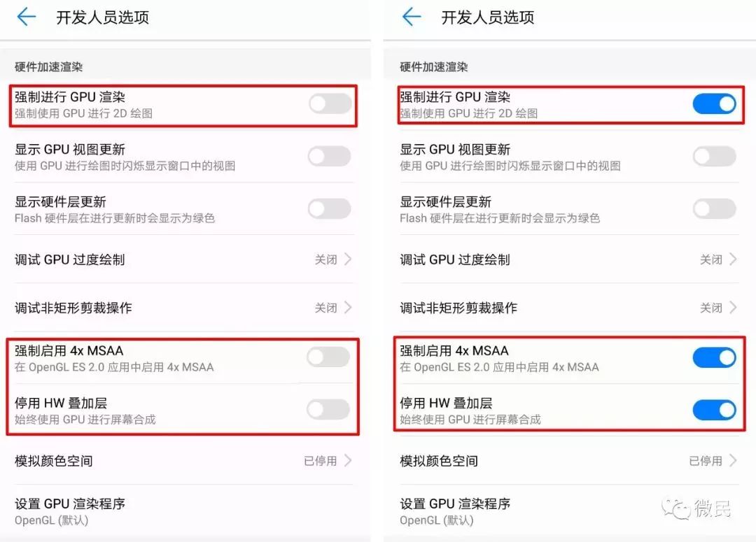Tap 调试非矩形剪裁操作 关闭 value in right screen
This screenshot has width=756, height=542.
(710, 308)
